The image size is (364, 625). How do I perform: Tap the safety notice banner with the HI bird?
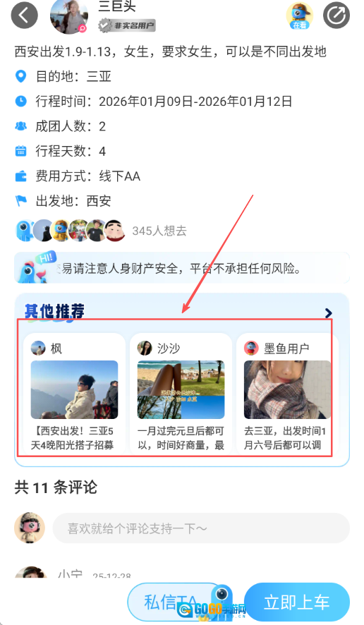(x=182, y=268)
